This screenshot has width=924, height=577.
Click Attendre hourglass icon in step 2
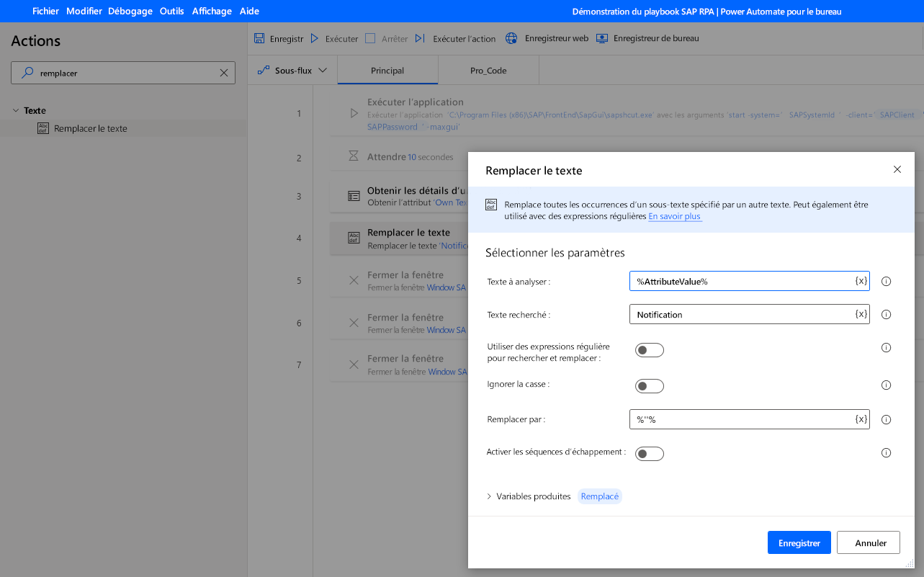[354, 156]
